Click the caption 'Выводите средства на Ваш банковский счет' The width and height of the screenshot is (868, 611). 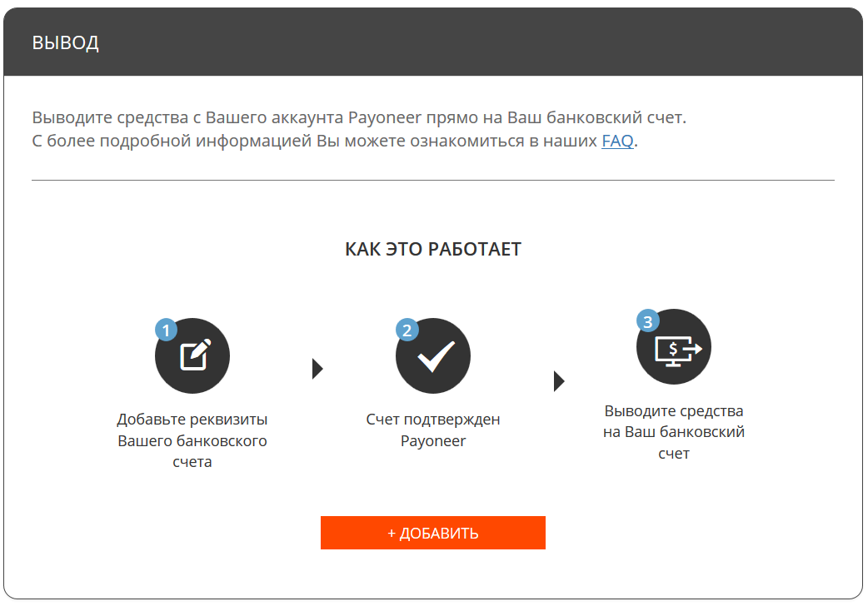coord(674,432)
